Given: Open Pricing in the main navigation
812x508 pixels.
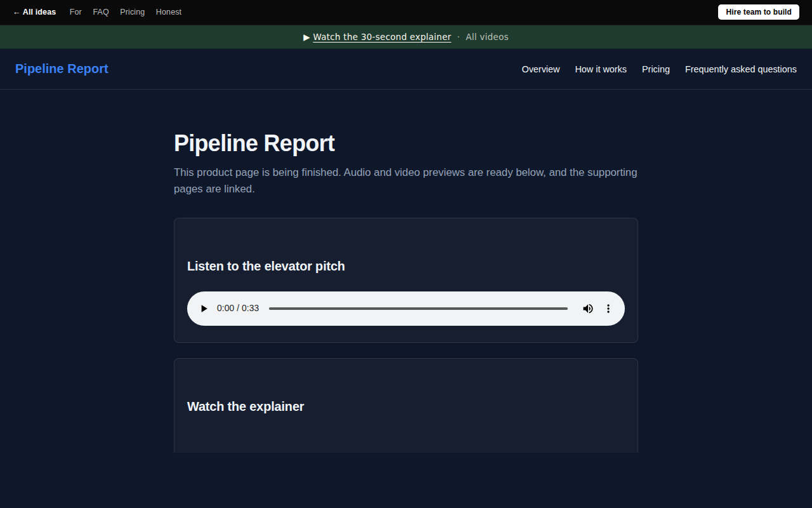Looking at the screenshot, I should click(656, 69).
